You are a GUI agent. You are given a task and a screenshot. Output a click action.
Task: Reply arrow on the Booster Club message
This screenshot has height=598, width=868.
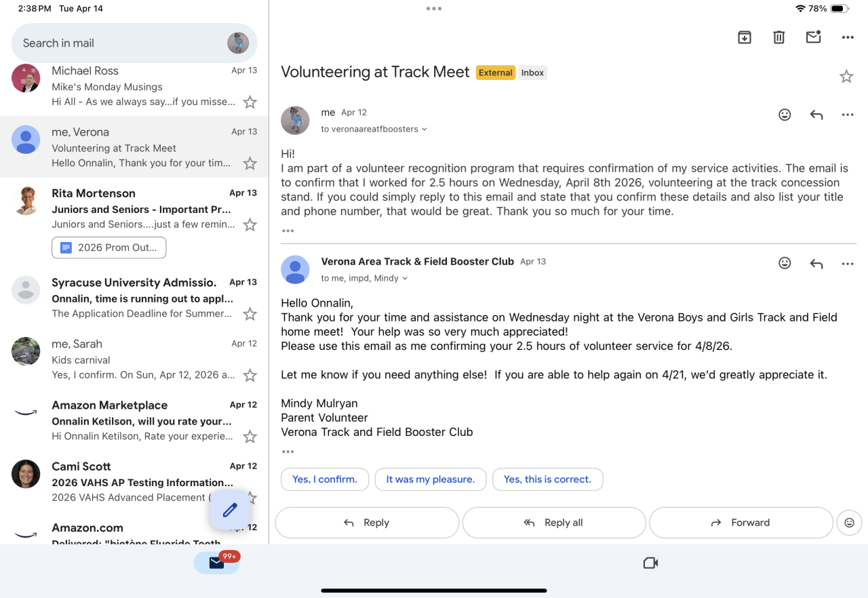(816, 263)
